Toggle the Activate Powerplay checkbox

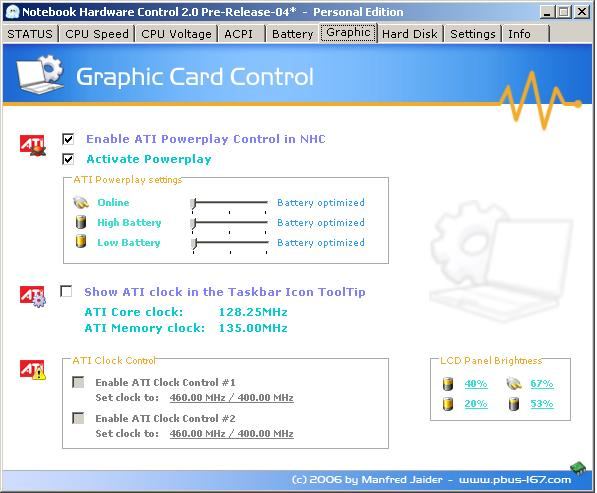pos(68,159)
